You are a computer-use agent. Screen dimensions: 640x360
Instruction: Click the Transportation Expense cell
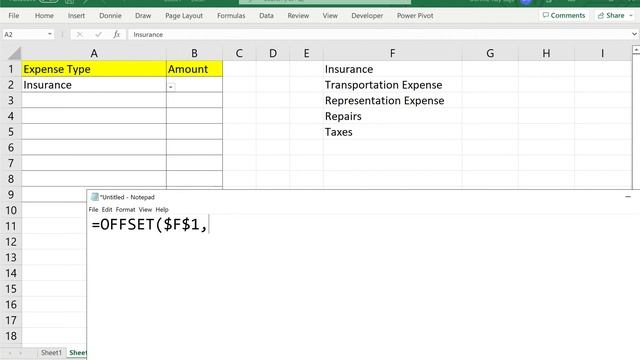point(392,85)
